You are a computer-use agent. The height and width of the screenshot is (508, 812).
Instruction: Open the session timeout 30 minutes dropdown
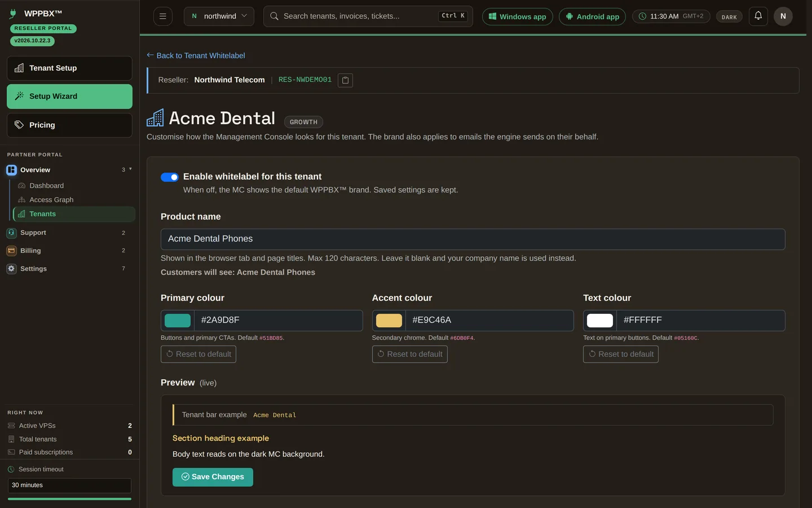click(x=69, y=485)
